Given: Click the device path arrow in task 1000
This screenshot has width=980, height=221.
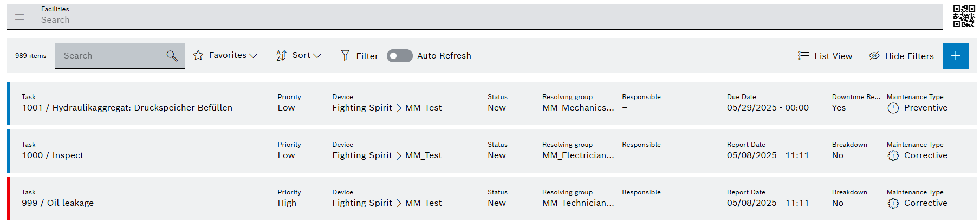Looking at the screenshot, I should coord(399,155).
